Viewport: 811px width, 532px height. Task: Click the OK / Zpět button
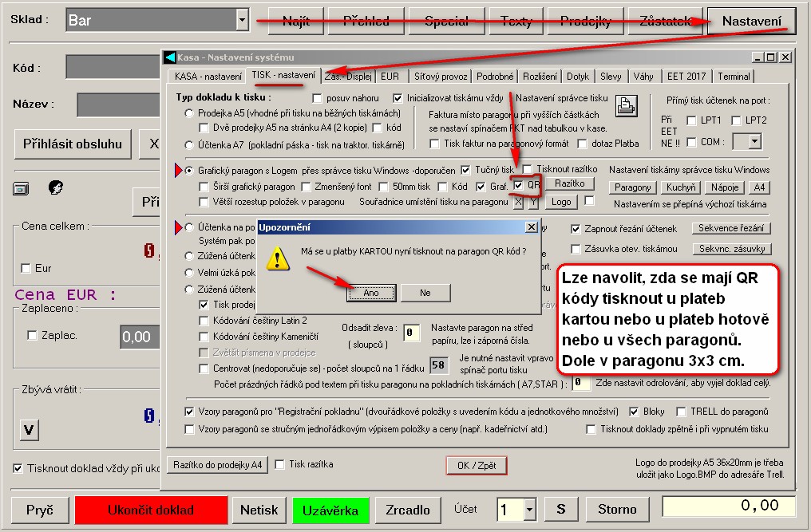(x=477, y=464)
